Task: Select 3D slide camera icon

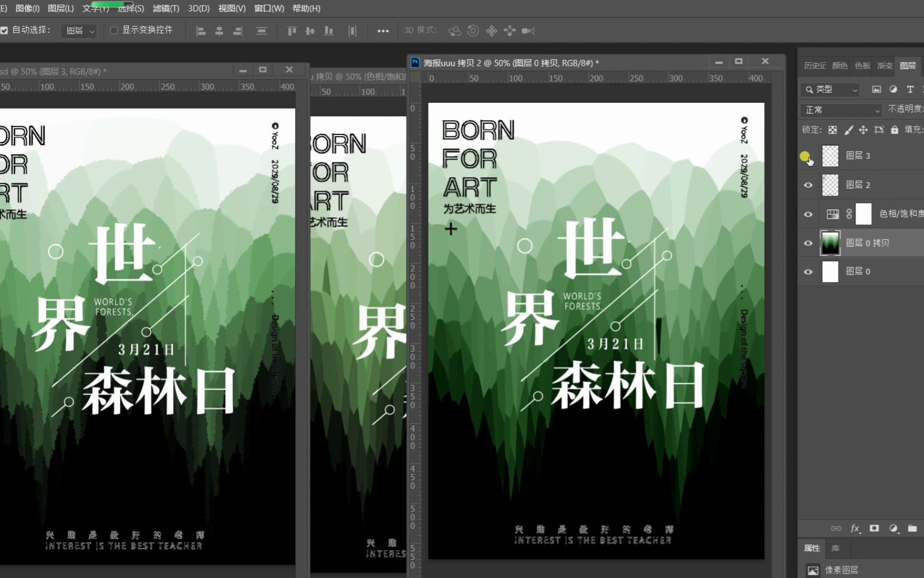Action: [x=510, y=31]
